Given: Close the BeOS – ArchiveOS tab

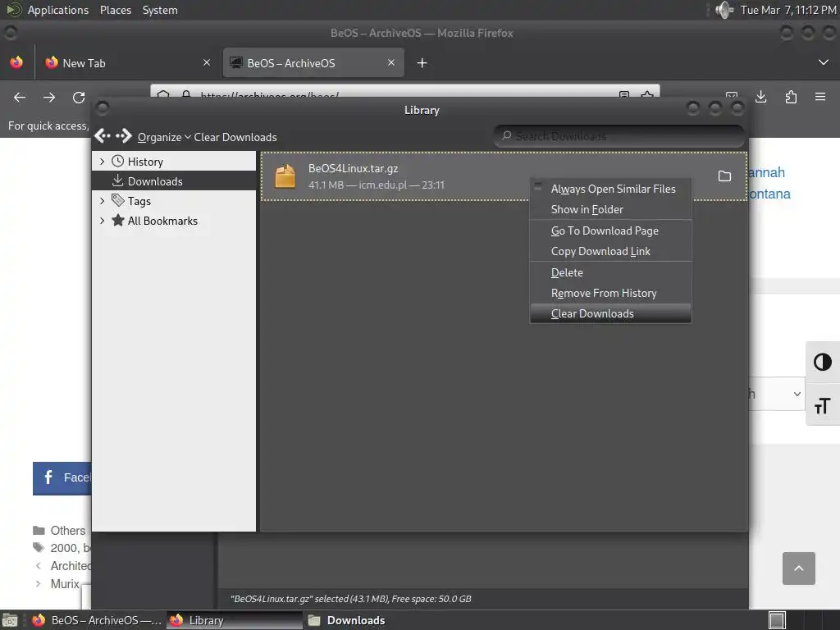Looking at the screenshot, I should click(x=391, y=62).
